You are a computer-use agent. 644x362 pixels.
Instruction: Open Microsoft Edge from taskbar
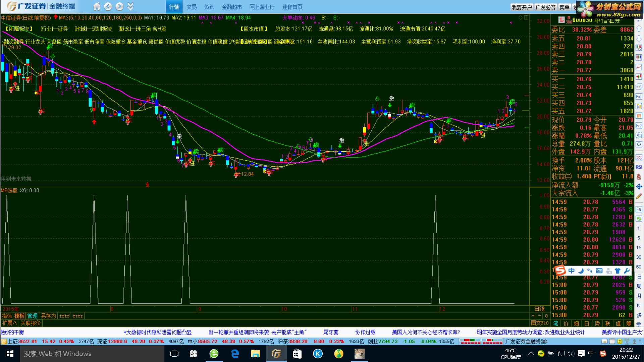tap(235, 354)
